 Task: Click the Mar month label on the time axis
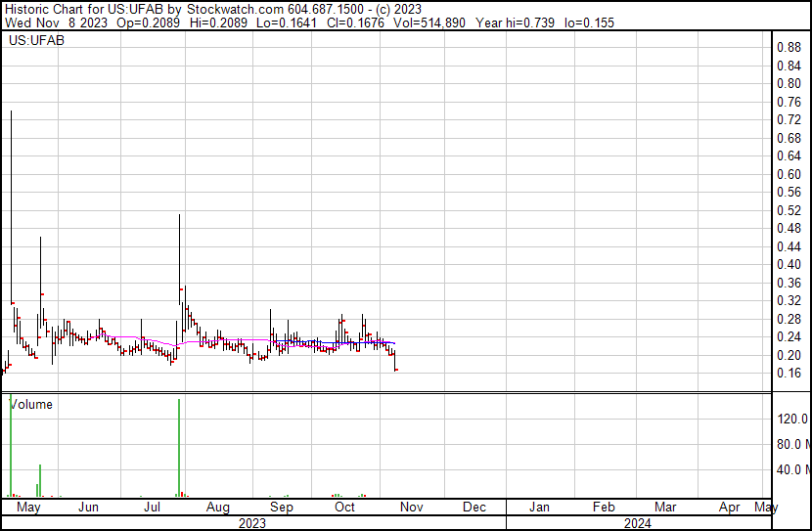coord(665,508)
